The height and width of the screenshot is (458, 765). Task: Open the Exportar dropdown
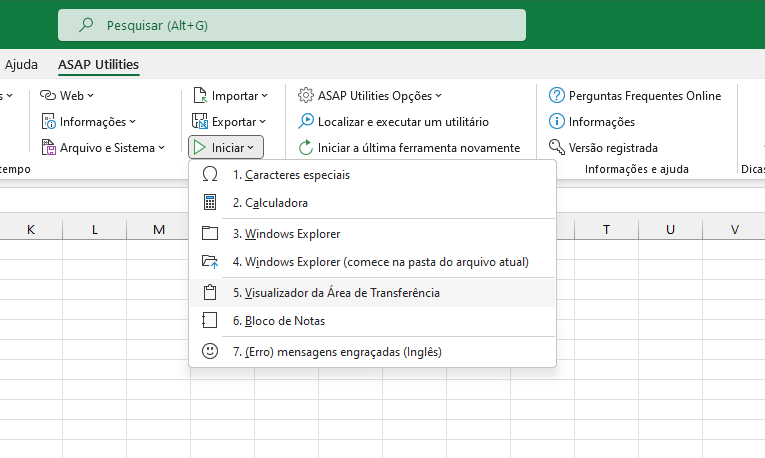tap(229, 121)
